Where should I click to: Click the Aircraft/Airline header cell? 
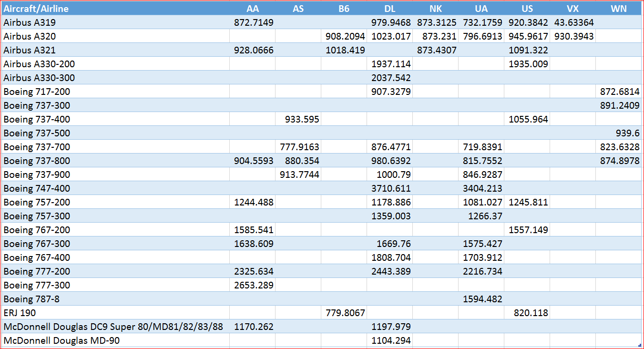[x=36, y=8]
